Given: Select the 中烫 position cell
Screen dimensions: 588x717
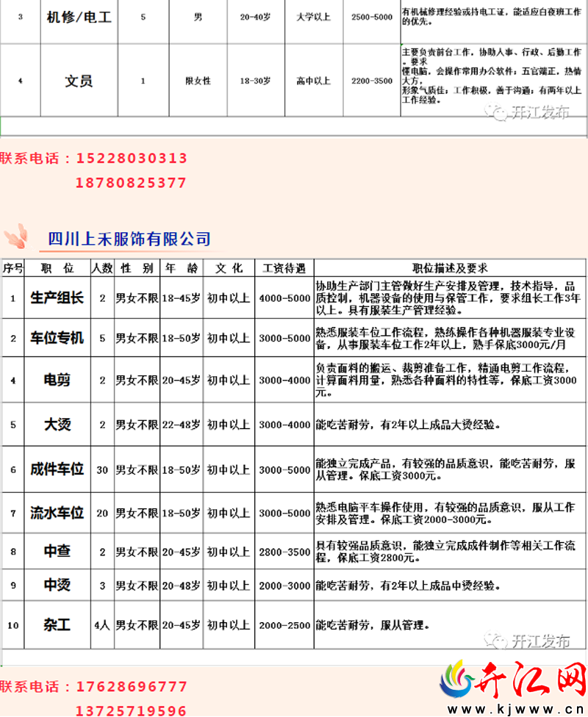Looking at the screenshot, I should tap(57, 585).
